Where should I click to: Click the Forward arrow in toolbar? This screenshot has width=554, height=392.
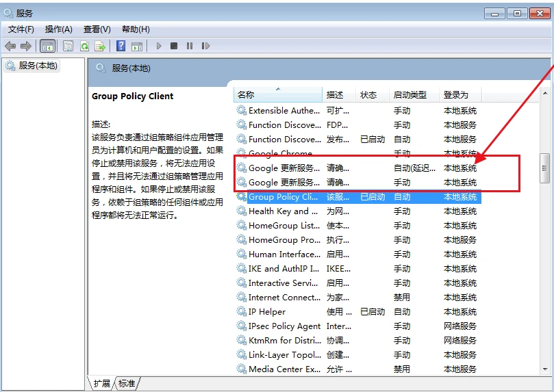point(26,46)
